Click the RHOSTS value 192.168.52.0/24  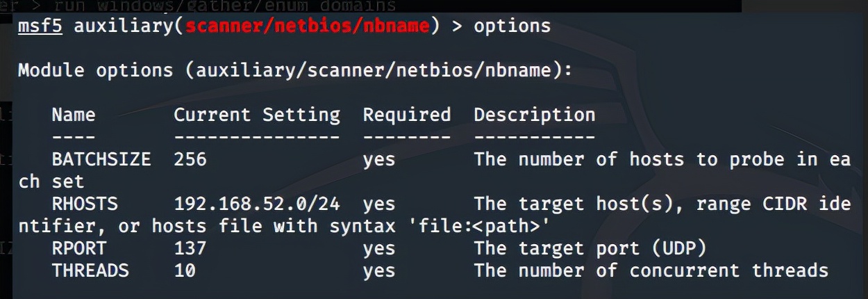(256, 204)
